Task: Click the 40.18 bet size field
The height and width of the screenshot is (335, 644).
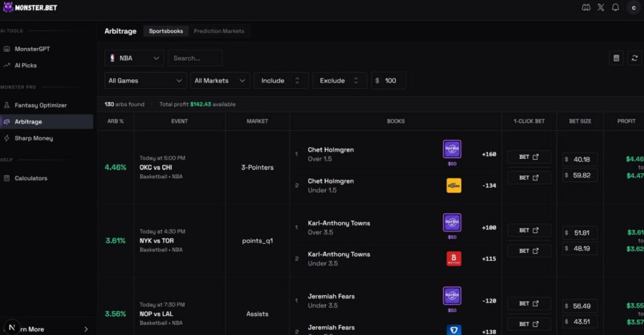Action: pos(579,159)
